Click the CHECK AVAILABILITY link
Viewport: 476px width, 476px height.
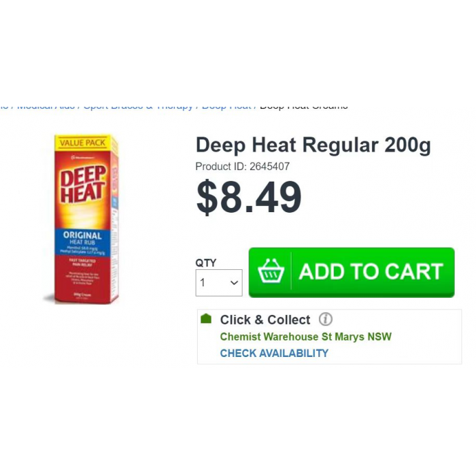point(274,353)
